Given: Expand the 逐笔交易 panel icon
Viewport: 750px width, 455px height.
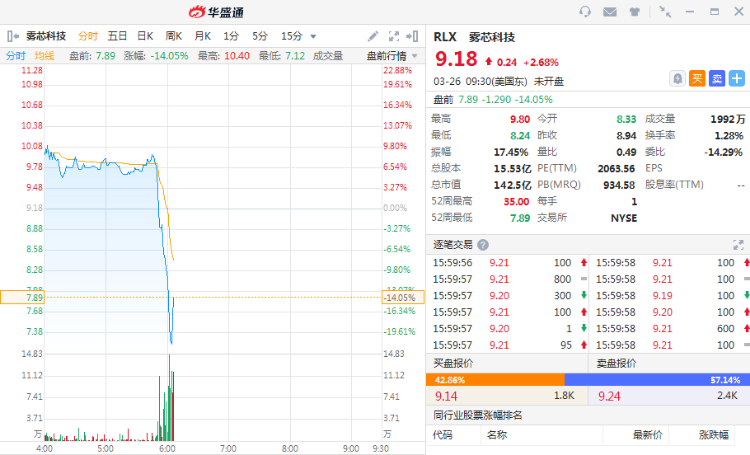Looking at the screenshot, I should [739, 245].
